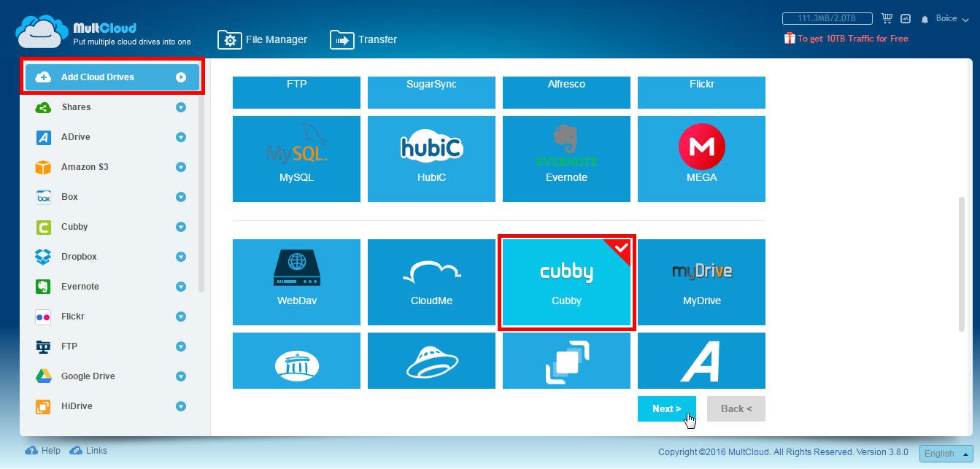Screen dimensions: 980x469
Task: Expand the sidebar FTP arrow
Action: (181, 346)
